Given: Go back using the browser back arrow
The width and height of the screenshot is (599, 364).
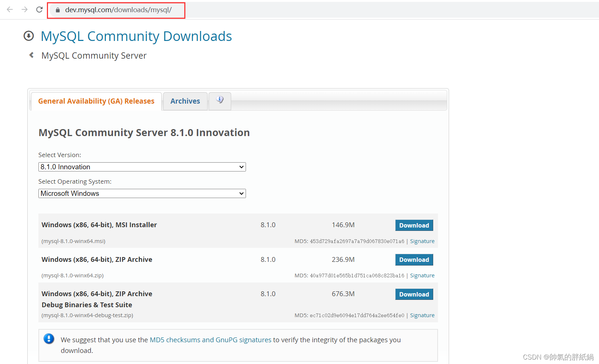Looking at the screenshot, I should coord(10,10).
